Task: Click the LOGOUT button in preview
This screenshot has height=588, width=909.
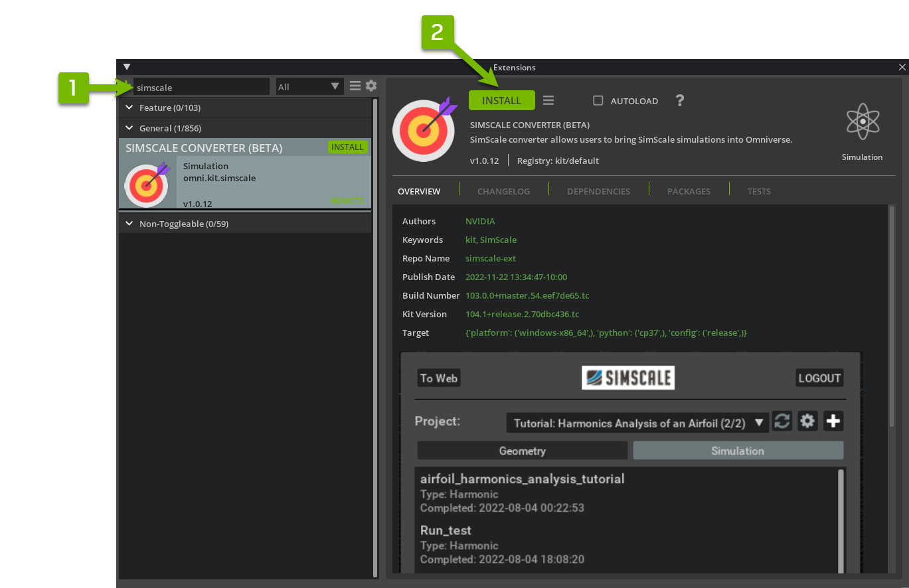Action: pyautogui.click(x=819, y=378)
